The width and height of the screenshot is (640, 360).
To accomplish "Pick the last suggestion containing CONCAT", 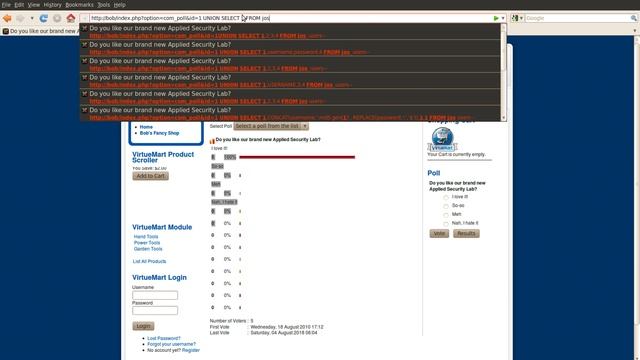I will (290, 113).
